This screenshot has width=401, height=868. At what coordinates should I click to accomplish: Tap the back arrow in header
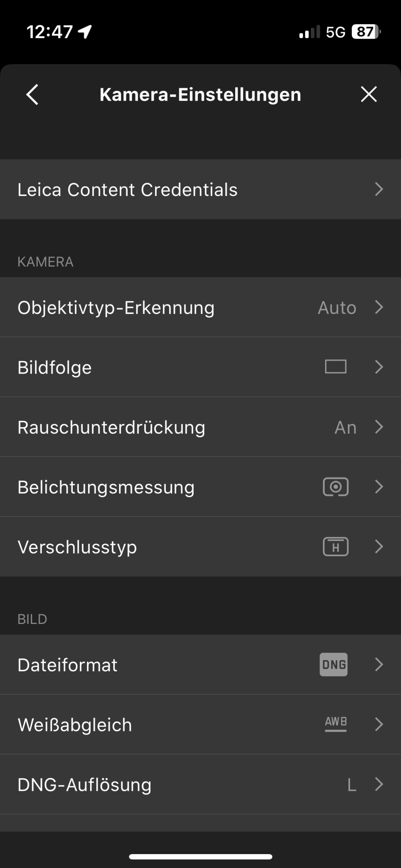pyautogui.click(x=32, y=95)
